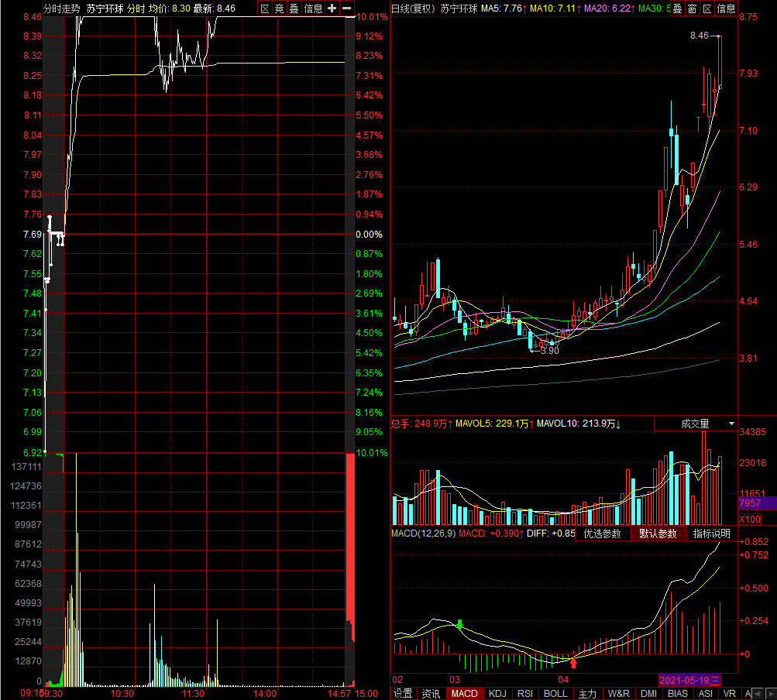The width and height of the screenshot is (777, 700).
Task: Open 设置 settings tab
Action: [403, 694]
